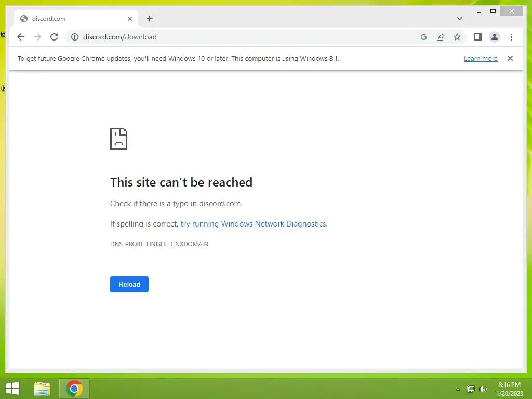Screen dimensions: 532x399
Task: Minimize the Chrome window
Action: pos(479,11)
